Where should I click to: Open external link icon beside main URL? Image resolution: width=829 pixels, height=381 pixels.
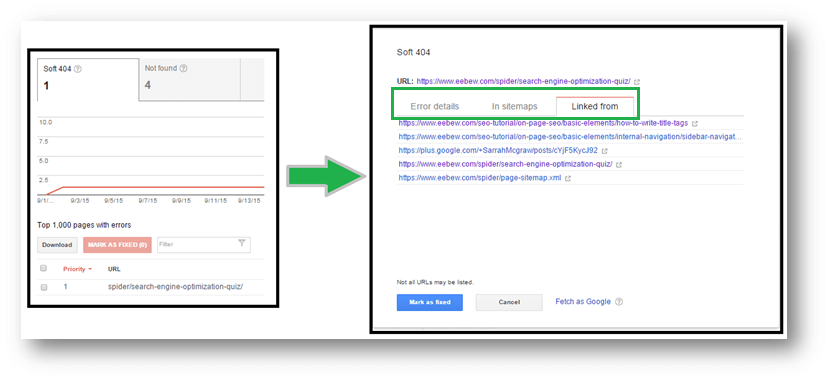[x=637, y=82]
